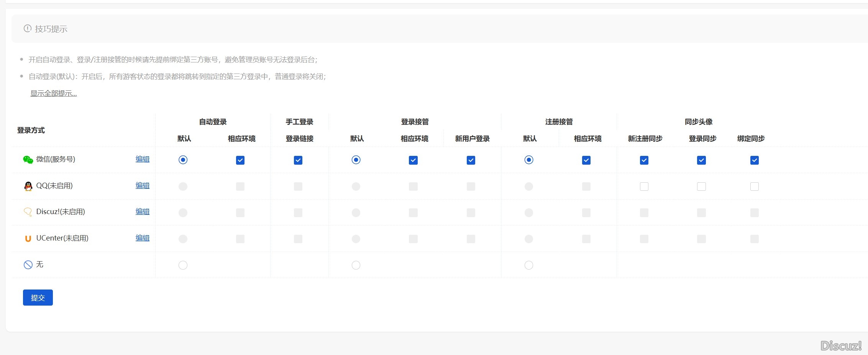Uncheck WeChat 登录同步 checkbox
The height and width of the screenshot is (355, 868).
[x=701, y=160]
